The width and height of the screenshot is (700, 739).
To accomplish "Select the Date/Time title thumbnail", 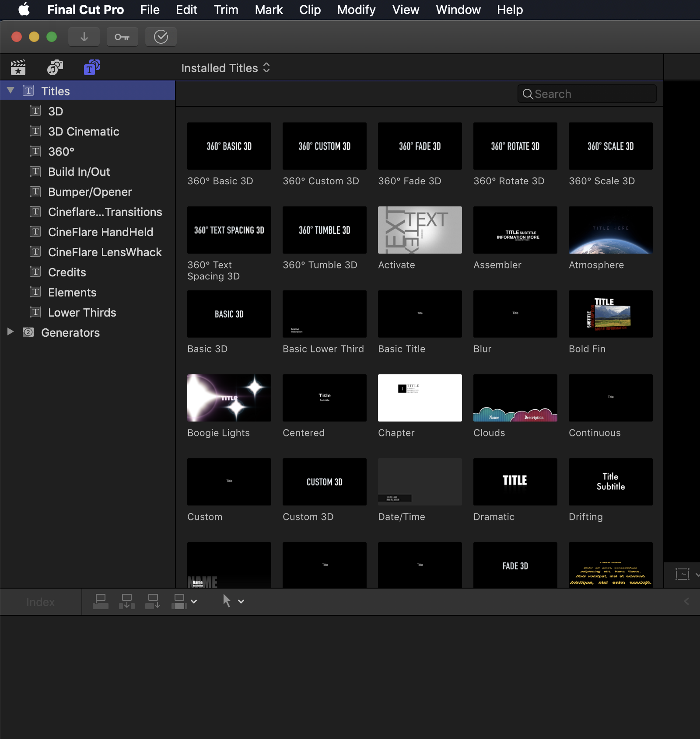I will pos(420,482).
